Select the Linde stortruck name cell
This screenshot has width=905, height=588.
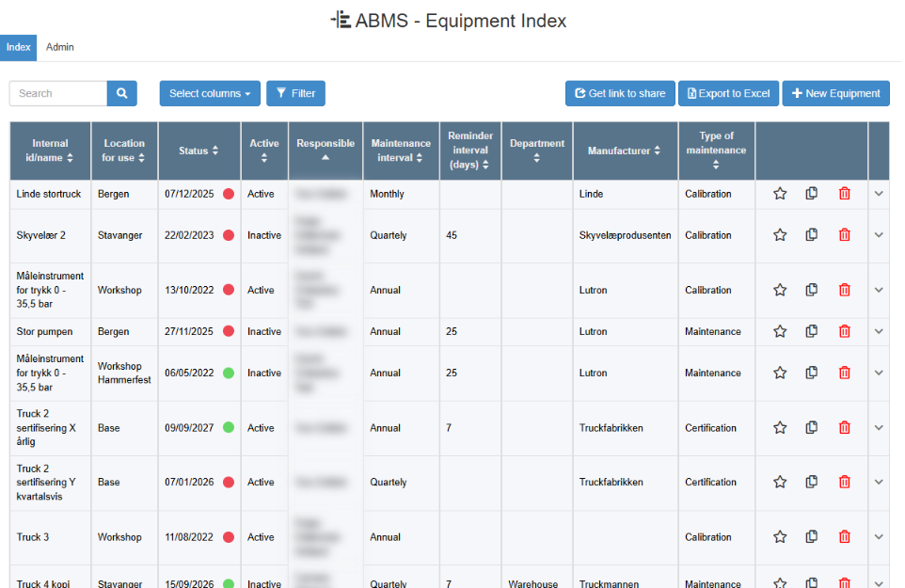tap(49, 194)
